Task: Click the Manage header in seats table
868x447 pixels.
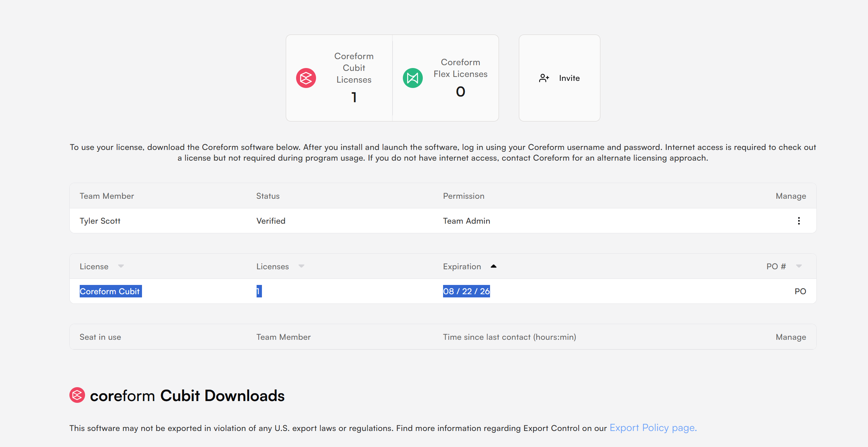Action: click(x=791, y=337)
